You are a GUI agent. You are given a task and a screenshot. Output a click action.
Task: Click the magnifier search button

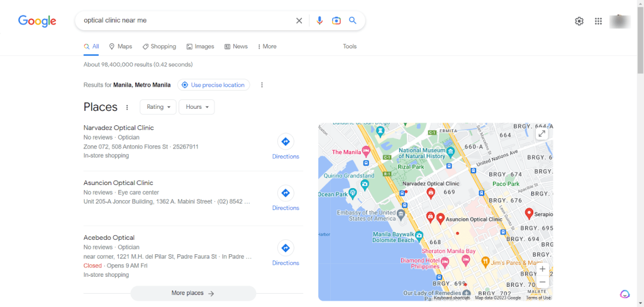(353, 21)
